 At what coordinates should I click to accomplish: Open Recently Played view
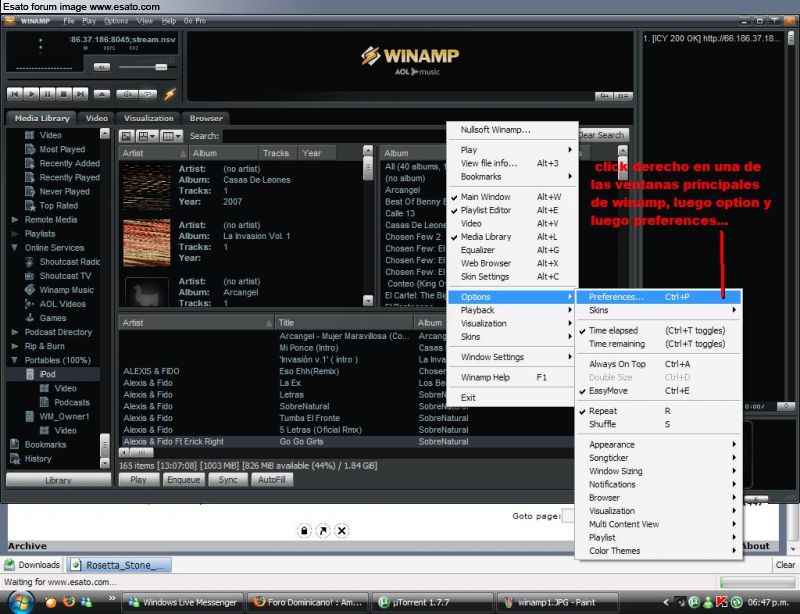click(x=69, y=178)
